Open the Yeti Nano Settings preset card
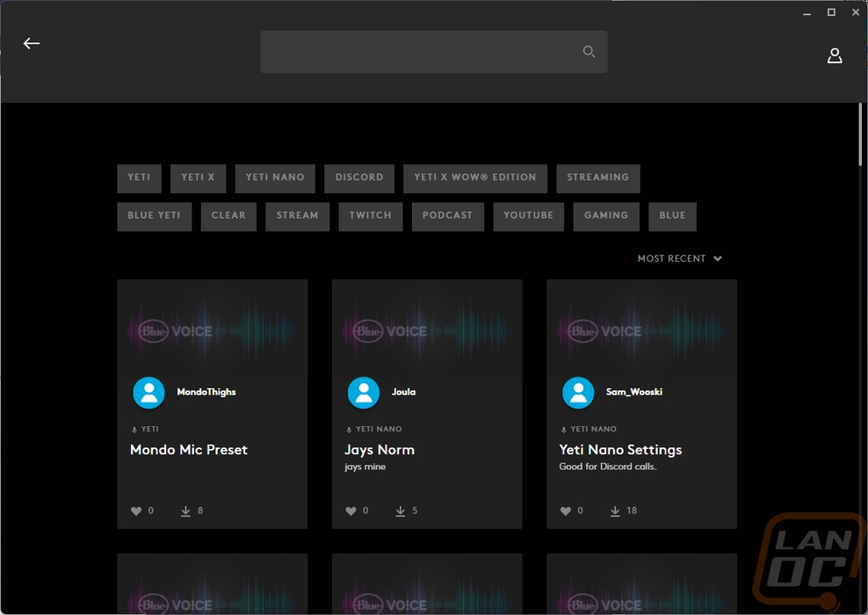Viewport: 868px width, 615px height. pyautogui.click(x=641, y=404)
